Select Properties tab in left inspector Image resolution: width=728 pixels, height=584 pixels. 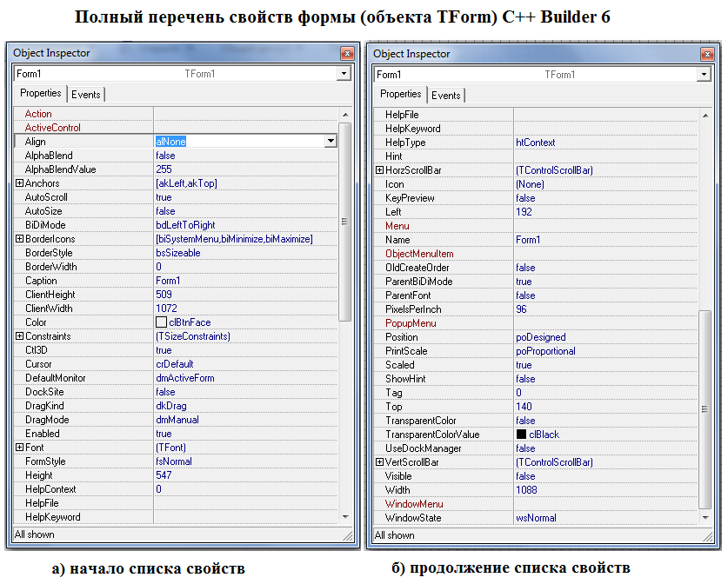(x=40, y=93)
